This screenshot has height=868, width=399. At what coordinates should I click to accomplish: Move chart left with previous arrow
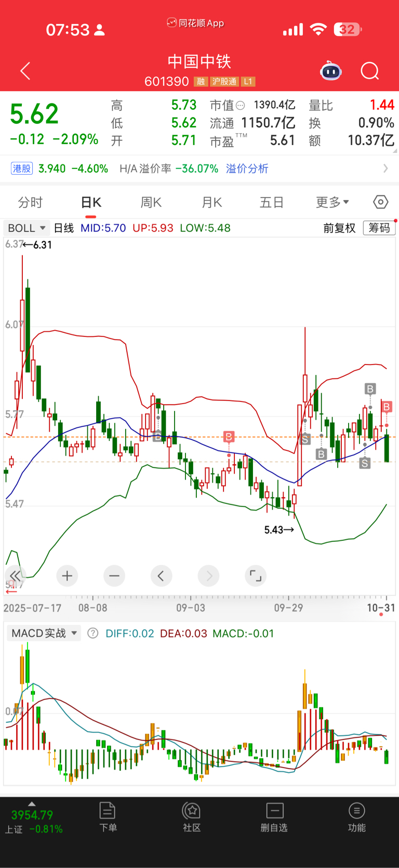point(161,576)
